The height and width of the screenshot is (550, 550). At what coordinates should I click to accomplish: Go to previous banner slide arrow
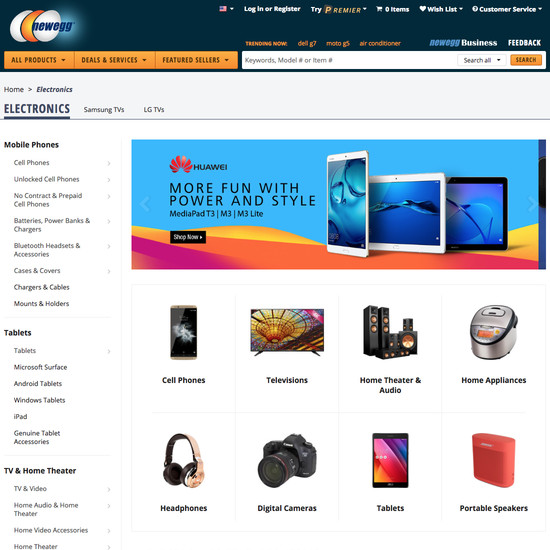click(145, 204)
